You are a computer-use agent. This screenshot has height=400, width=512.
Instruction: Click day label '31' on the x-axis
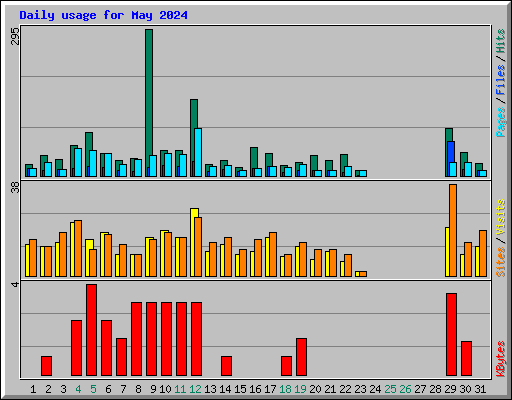pos(480,389)
